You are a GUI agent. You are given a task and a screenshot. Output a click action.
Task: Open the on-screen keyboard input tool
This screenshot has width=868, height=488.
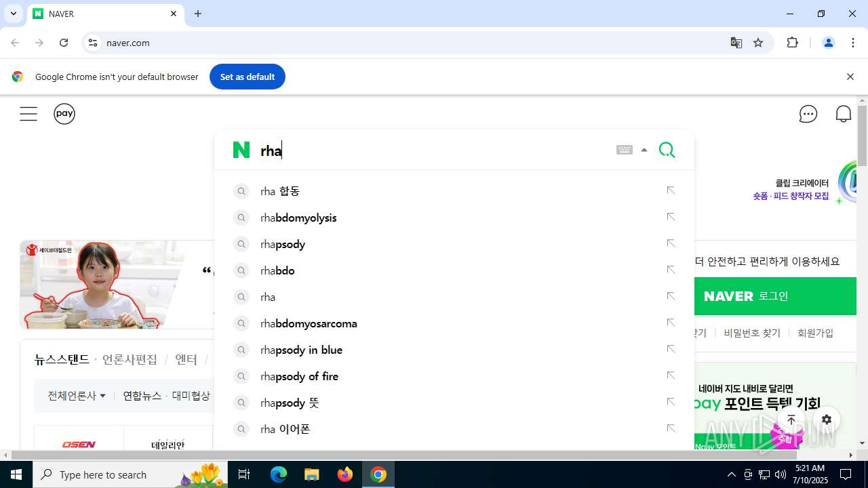[x=625, y=150]
